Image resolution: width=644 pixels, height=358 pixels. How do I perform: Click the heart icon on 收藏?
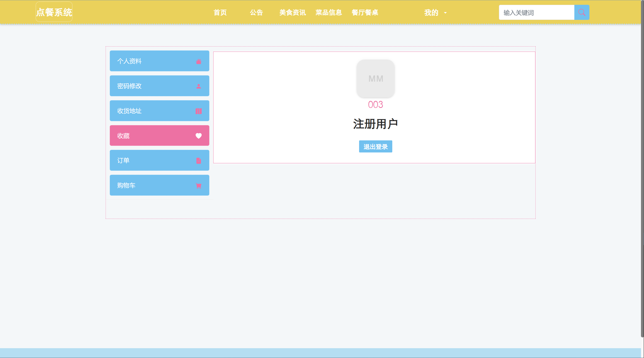pos(198,136)
